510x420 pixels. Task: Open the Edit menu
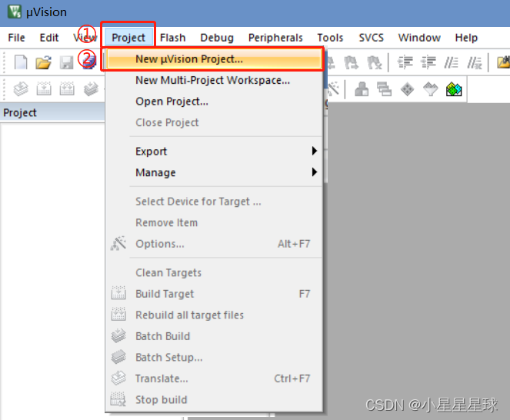49,38
